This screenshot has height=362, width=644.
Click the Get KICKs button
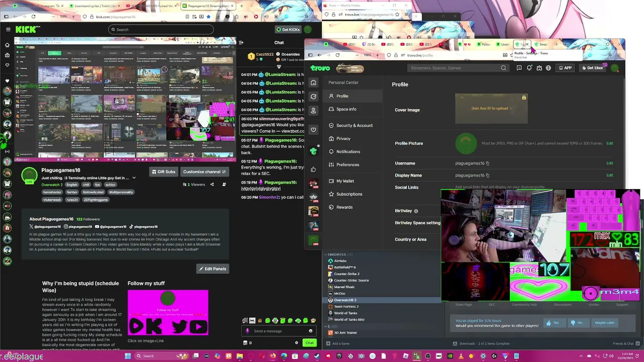[288, 30]
